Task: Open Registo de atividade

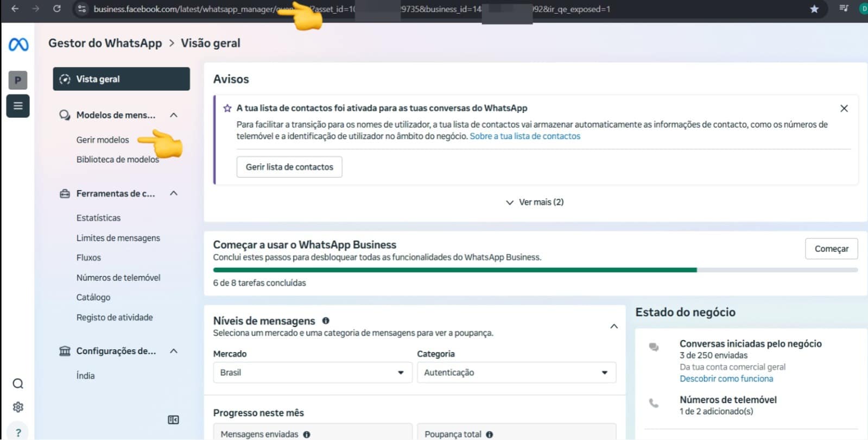Action: [115, 317]
